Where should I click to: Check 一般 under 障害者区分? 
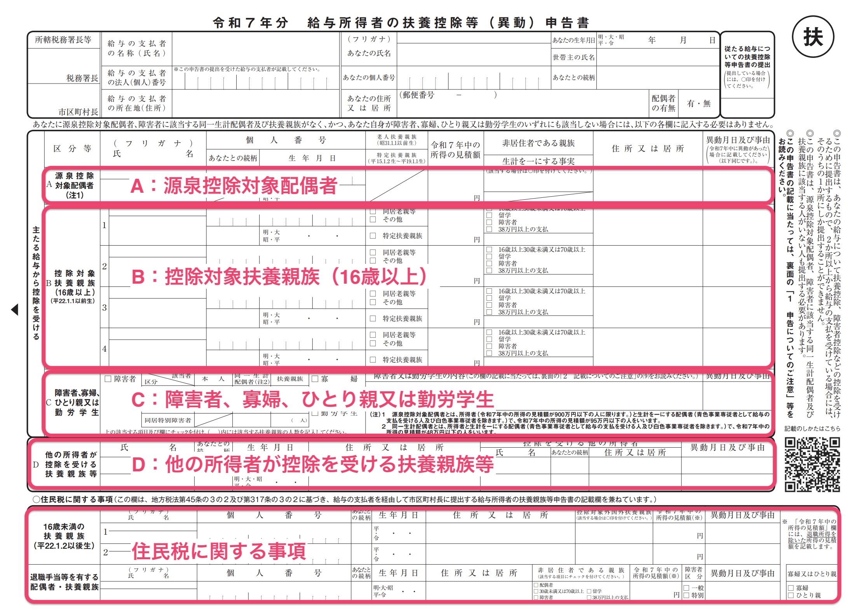687,588
